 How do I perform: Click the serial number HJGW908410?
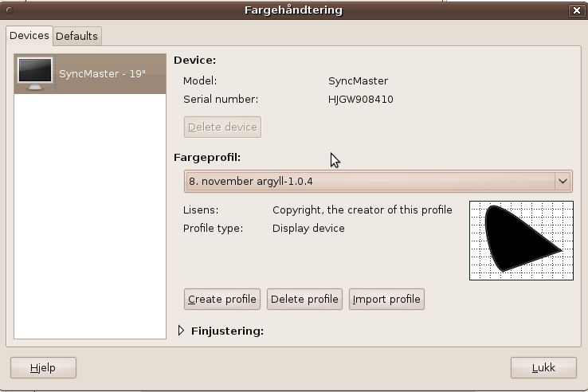coord(360,100)
